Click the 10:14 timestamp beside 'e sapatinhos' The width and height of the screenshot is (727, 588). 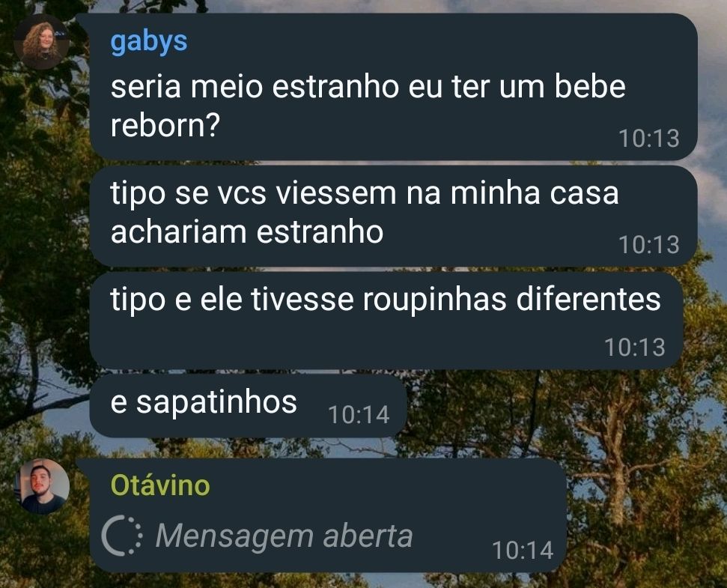pyautogui.click(x=359, y=414)
